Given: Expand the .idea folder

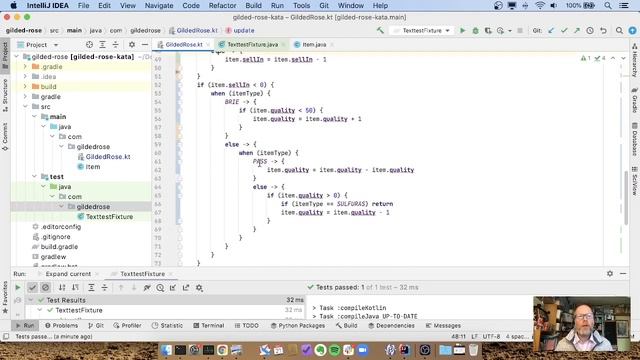Looking at the screenshot, I should [25, 76].
